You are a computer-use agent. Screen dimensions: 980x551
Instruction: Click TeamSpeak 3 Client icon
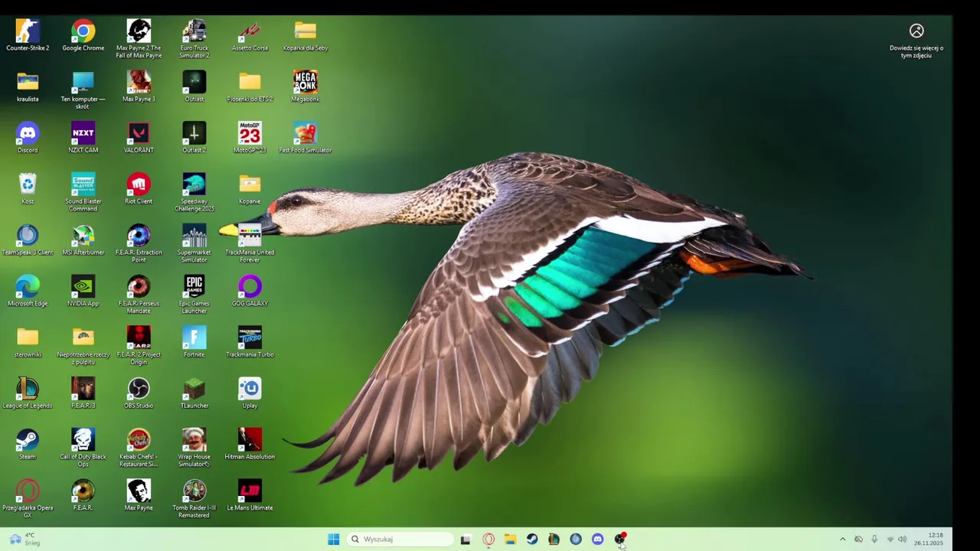click(28, 240)
